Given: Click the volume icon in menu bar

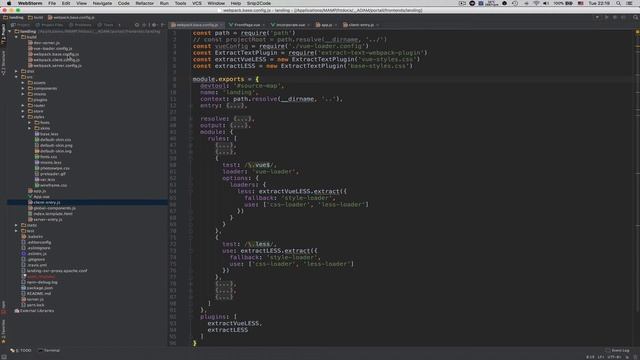Looking at the screenshot, I should coord(546,3).
